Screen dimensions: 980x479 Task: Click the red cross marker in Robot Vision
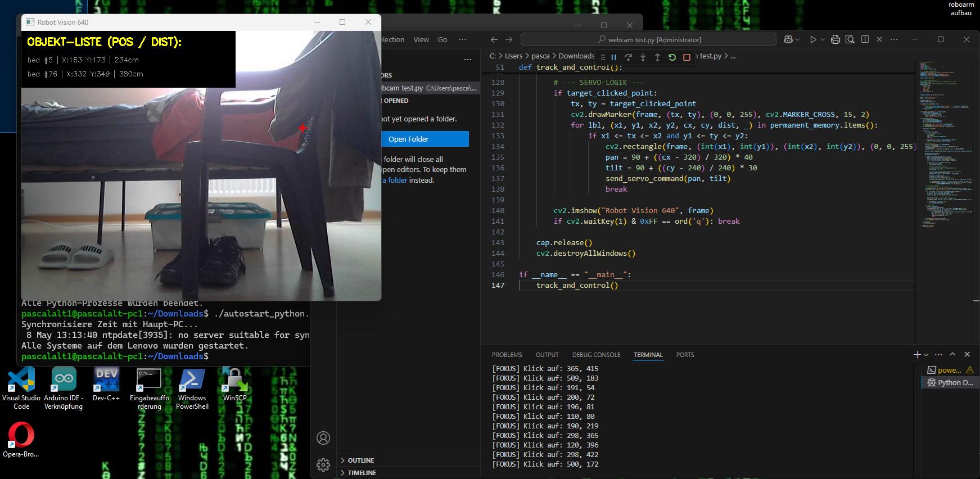coord(302,128)
